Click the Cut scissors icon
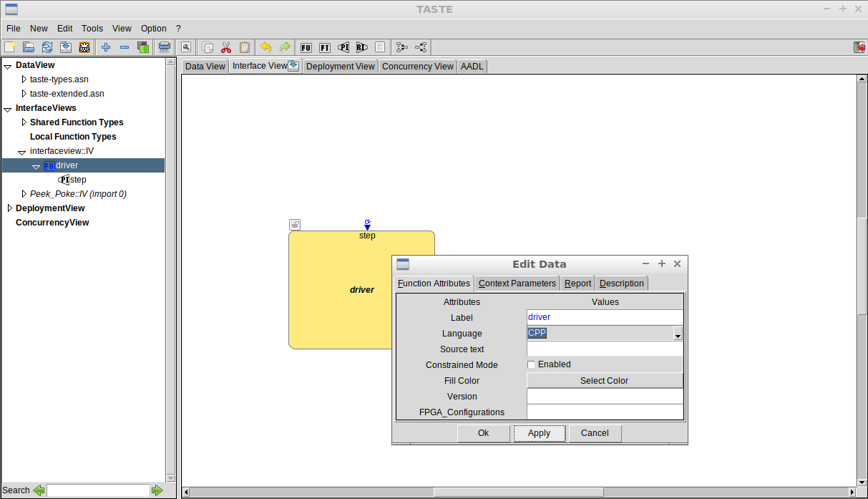Image resolution: width=868 pixels, height=499 pixels. click(x=225, y=47)
